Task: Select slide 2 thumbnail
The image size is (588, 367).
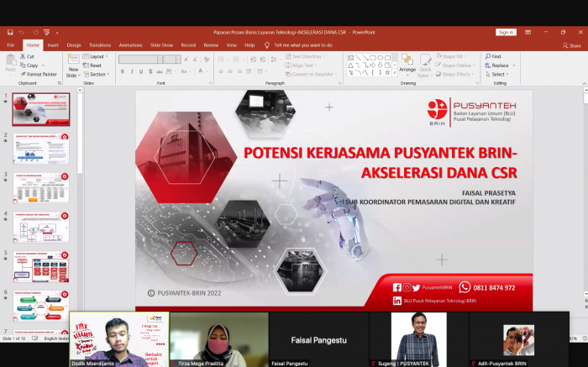Action: (x=41, y=149)
